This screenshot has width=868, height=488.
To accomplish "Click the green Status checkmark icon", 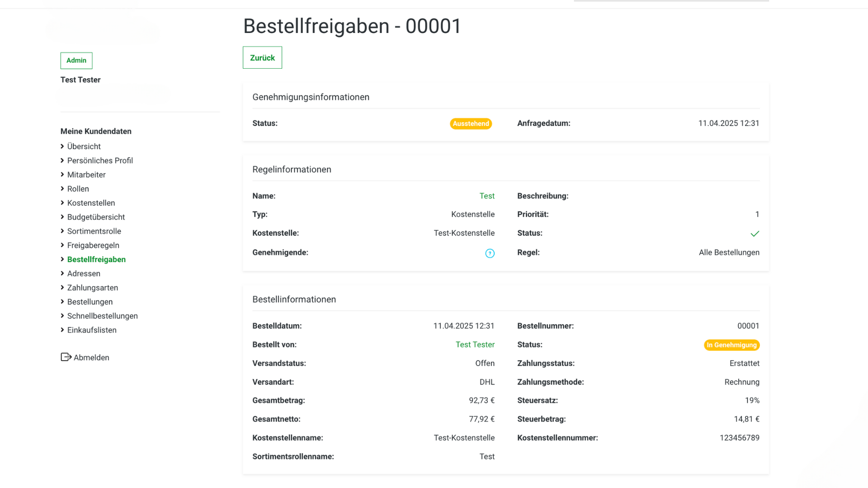I will click(755, 234).
